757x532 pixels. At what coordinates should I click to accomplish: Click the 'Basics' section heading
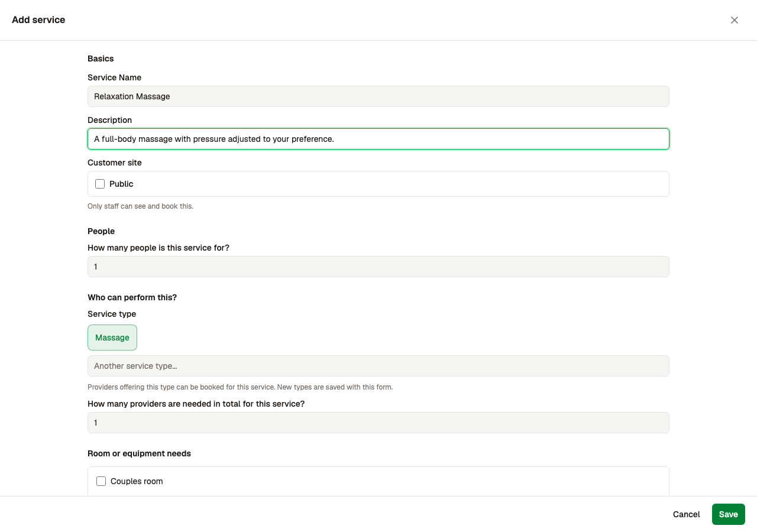(101, 59)
